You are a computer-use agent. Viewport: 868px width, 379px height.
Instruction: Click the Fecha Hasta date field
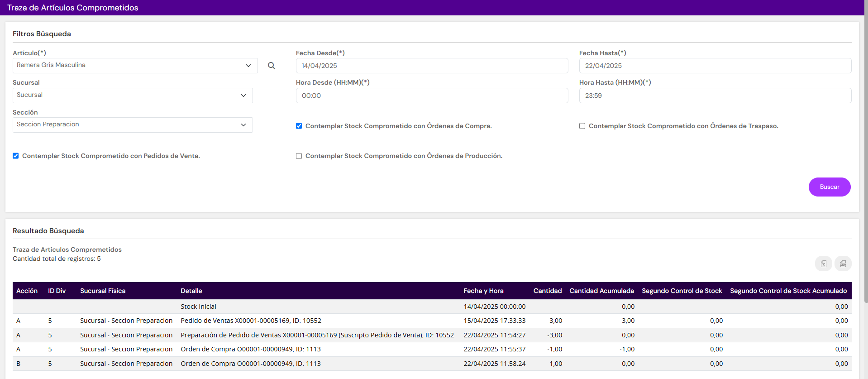[x=715, y=66]
